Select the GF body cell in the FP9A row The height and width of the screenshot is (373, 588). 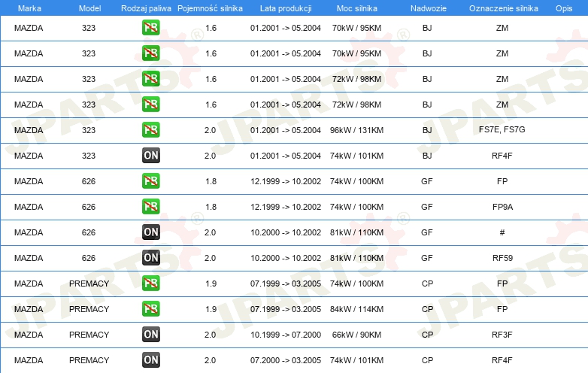[427, 207]
